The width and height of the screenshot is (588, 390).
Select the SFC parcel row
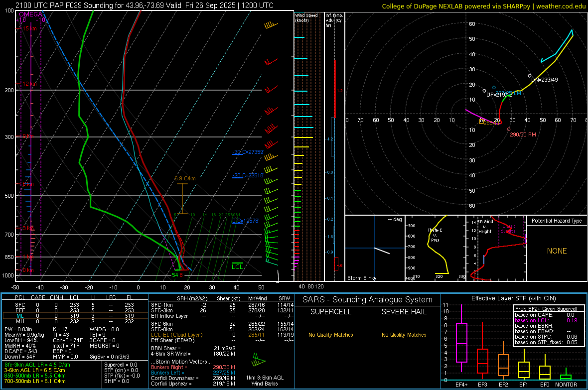(x=75, y=305)
